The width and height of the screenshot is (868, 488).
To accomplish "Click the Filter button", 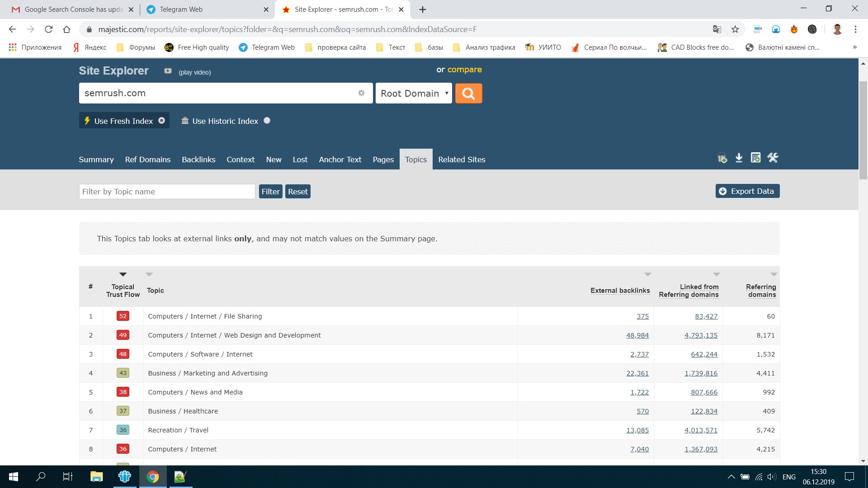I will coord(270,192).
